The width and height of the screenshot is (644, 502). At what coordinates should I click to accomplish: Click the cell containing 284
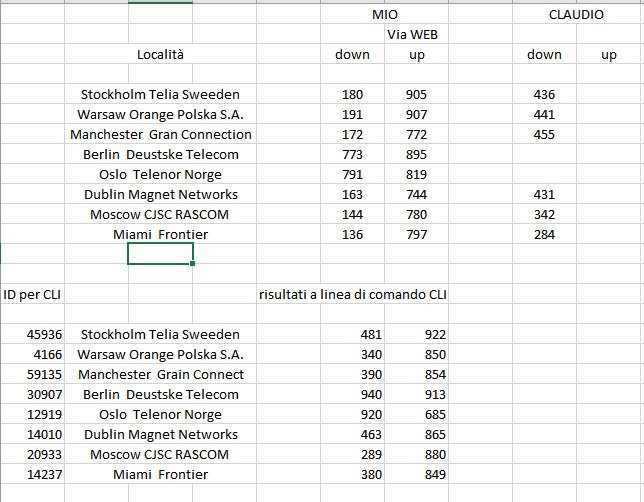(544, 235)
